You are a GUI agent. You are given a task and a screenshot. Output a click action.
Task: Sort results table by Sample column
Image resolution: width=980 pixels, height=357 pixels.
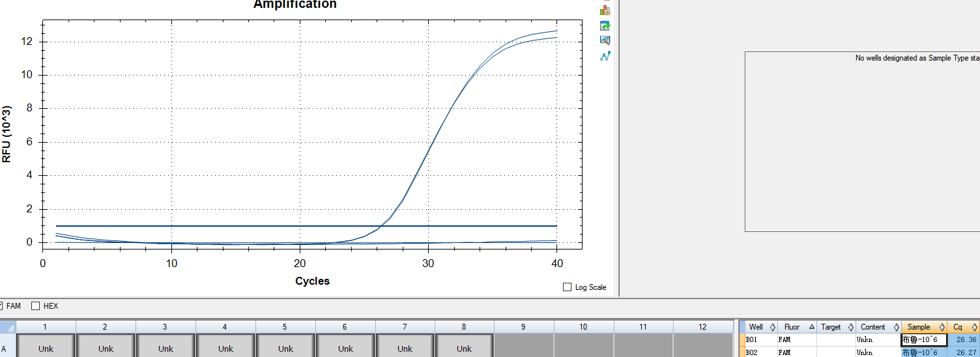point(924,327)
